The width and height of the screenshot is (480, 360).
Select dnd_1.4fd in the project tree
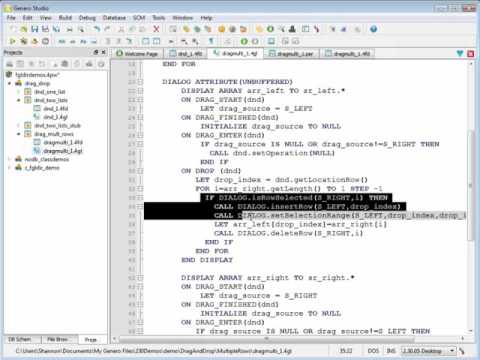55,108
